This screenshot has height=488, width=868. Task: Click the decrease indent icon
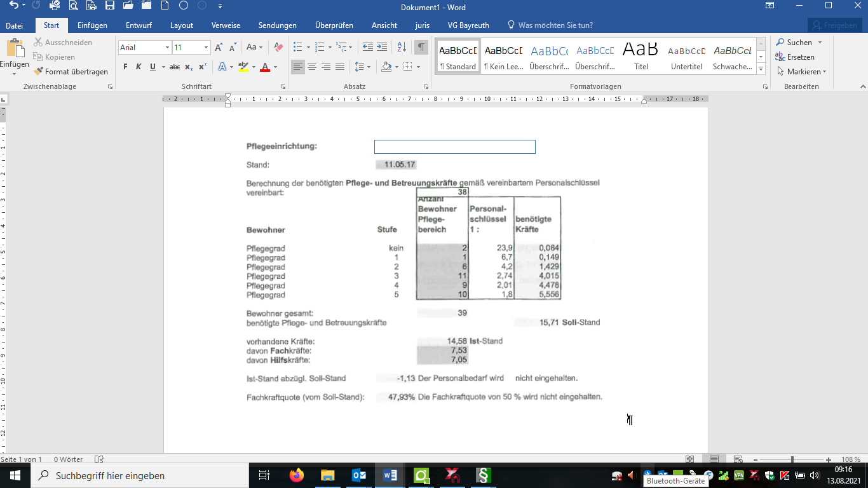tap(368, 47)
